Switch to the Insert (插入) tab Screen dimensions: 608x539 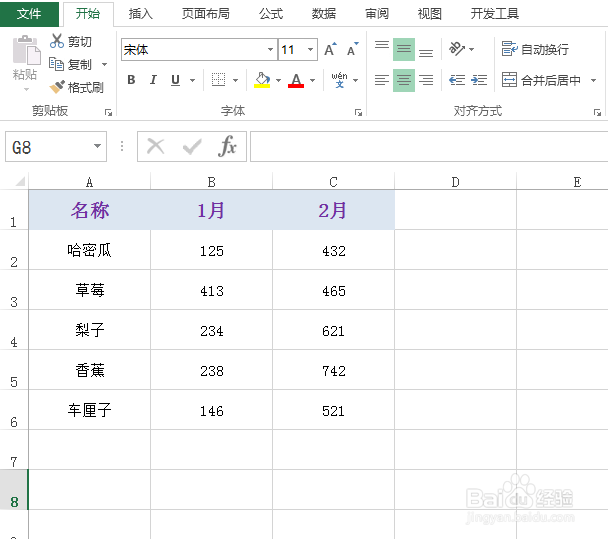140,14
